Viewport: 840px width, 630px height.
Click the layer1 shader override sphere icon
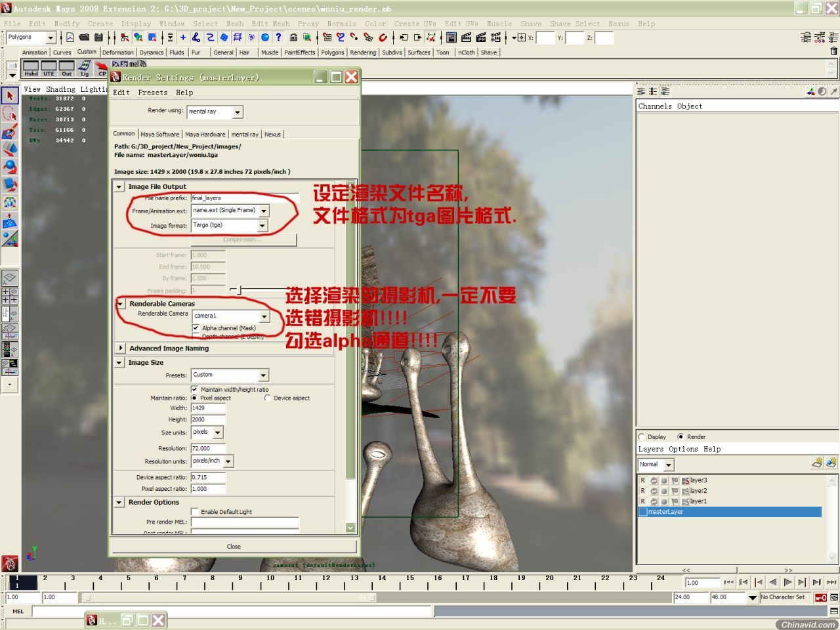663,501
